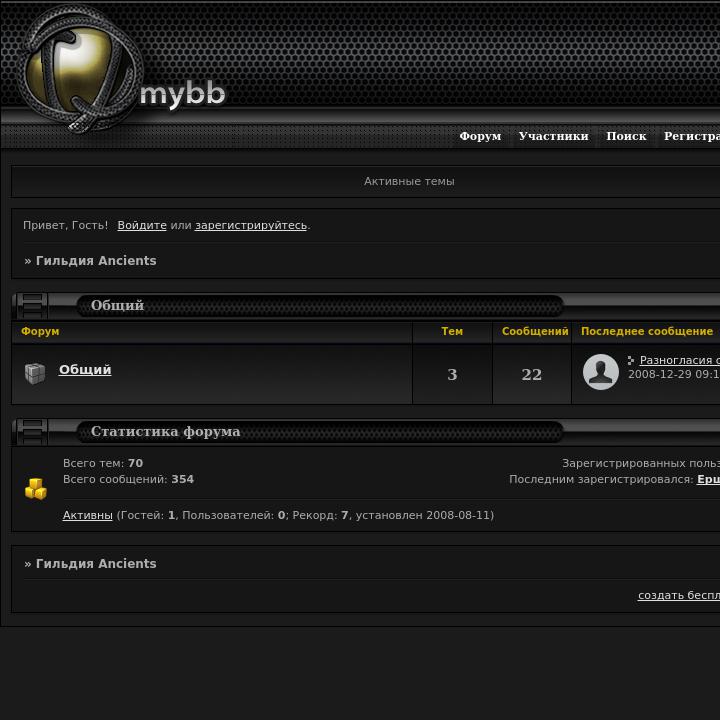Click the Активны users link
720x720 pixels.
coord(88,515)
